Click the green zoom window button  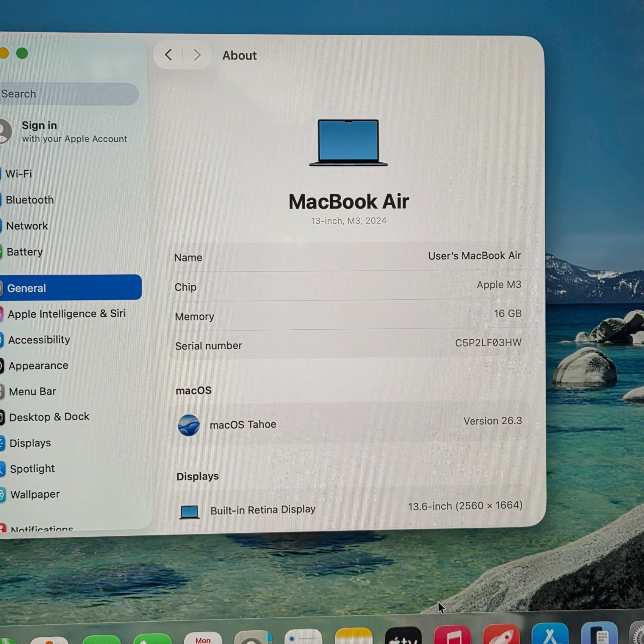tap(22, 53)
